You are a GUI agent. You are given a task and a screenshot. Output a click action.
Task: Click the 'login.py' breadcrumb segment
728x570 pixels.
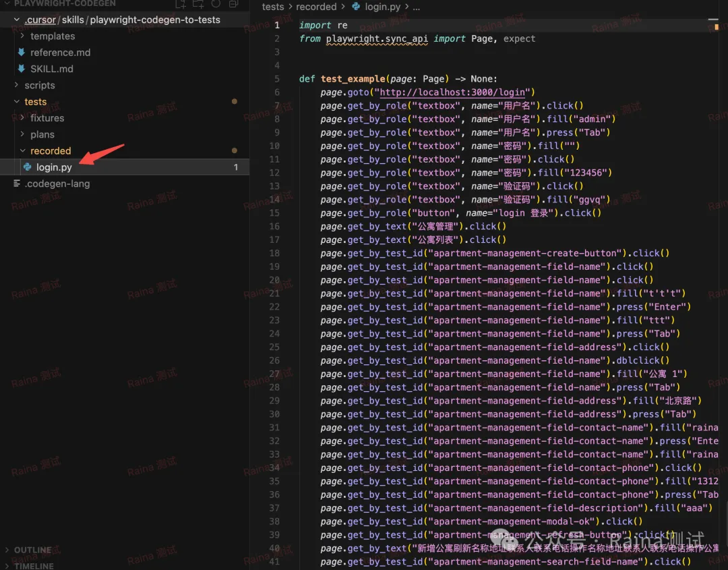tap(383, 7)
